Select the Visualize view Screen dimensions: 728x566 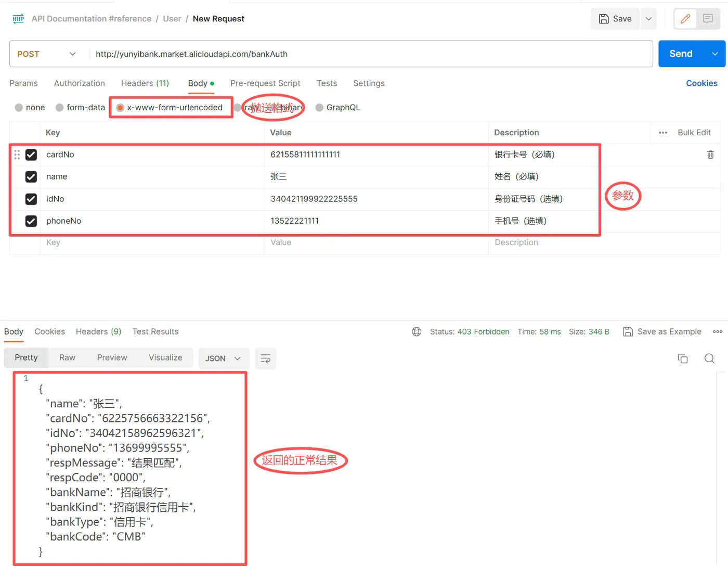[x=165, y=358]
